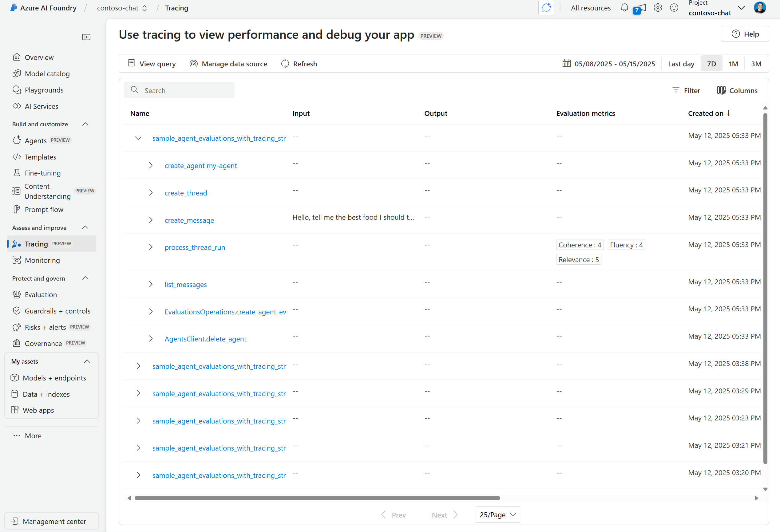The height and width of the screenshot is (532, 780).
Task: Collapse the left navigation sidebar
Action: (86, 37)
